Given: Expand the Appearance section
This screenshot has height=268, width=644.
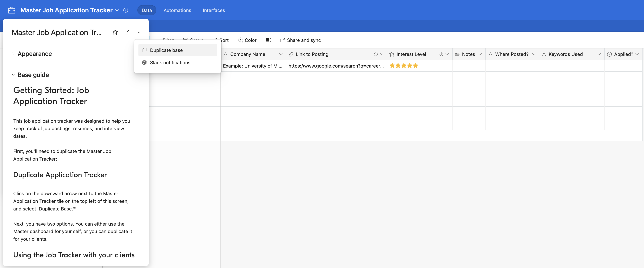Looking at the screenshot, I should pos(35,54).
